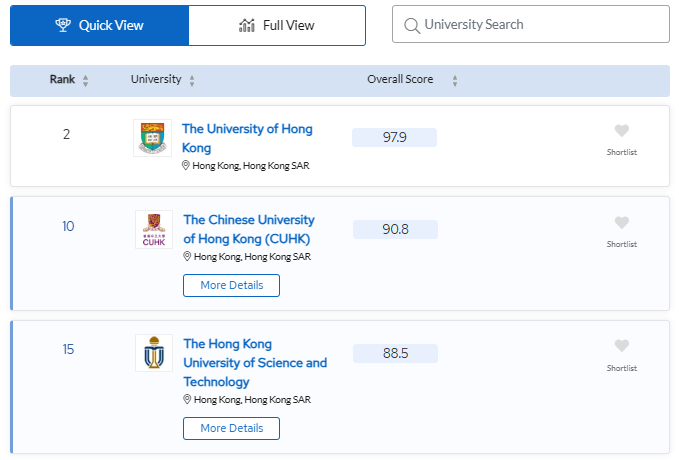Click the location text under HKUST
The width and height of the screenshot is (679, 460).
(252, 399)
